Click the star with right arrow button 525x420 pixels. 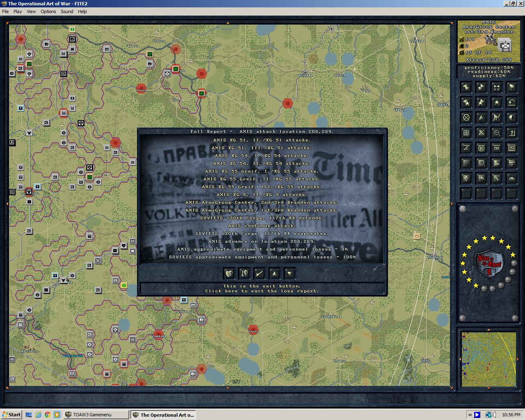tap(482, 102)
